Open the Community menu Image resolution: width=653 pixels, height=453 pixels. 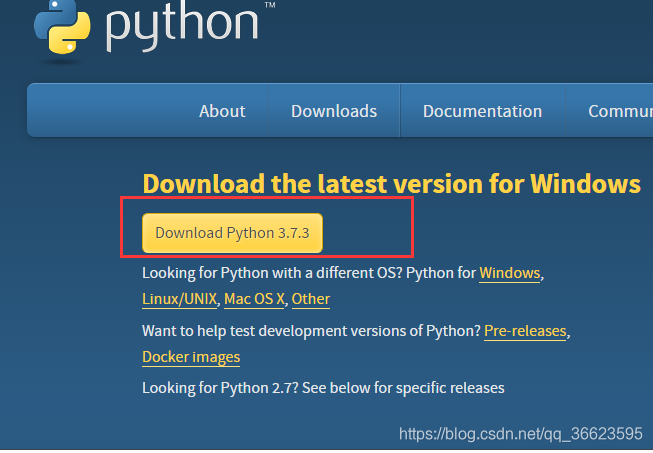click(x=621, y=111)
